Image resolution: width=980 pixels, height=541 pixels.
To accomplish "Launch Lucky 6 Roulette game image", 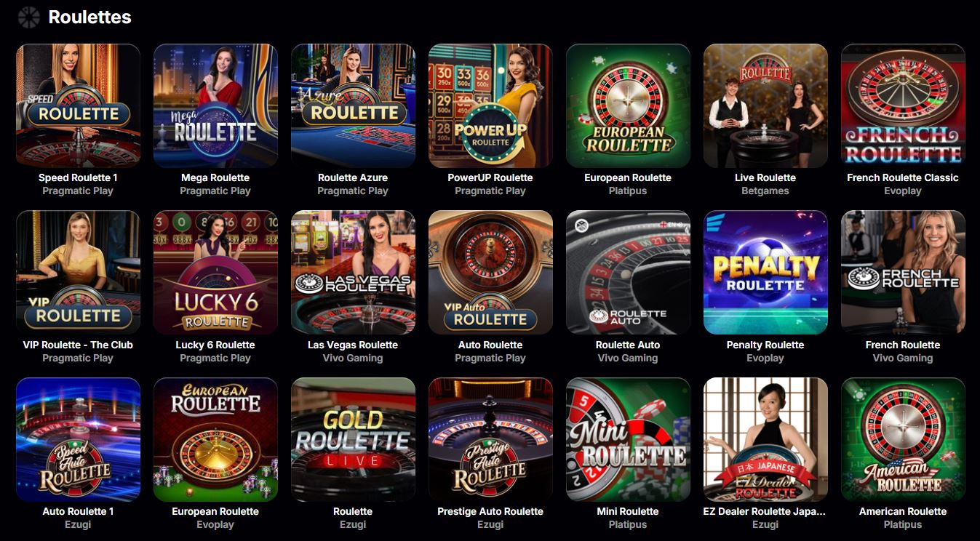I will pos(215,273).
